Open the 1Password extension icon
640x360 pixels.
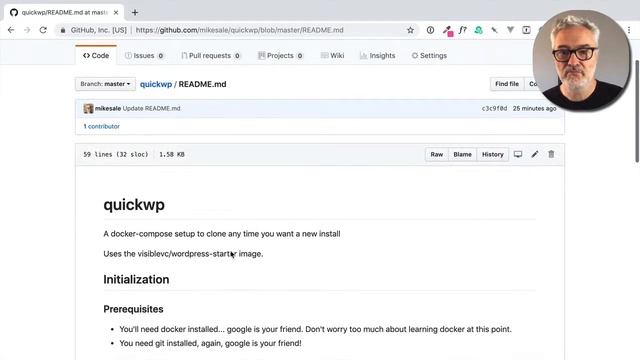[430, 30]
